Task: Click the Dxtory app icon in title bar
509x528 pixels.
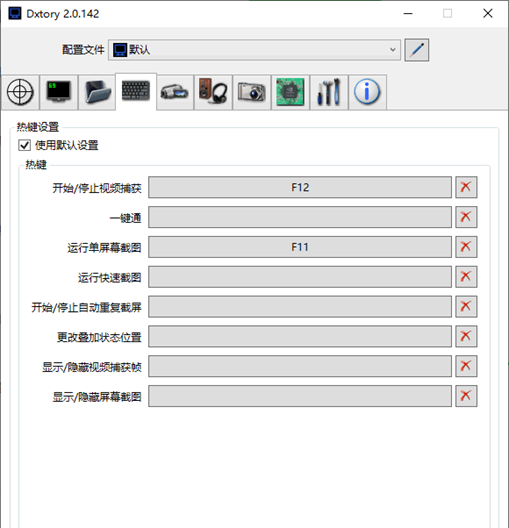Action: point(15,14)
